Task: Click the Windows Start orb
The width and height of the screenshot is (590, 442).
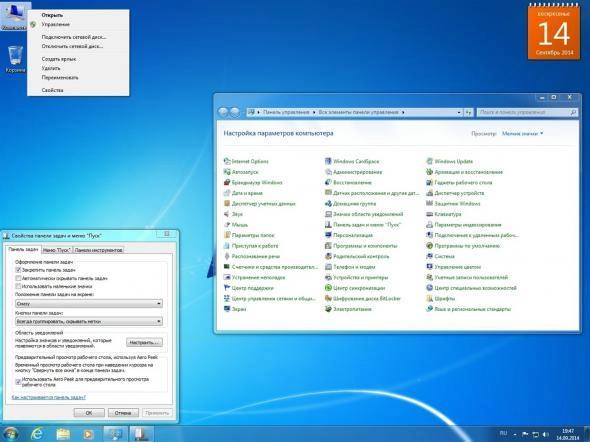Action: (11, 434)
